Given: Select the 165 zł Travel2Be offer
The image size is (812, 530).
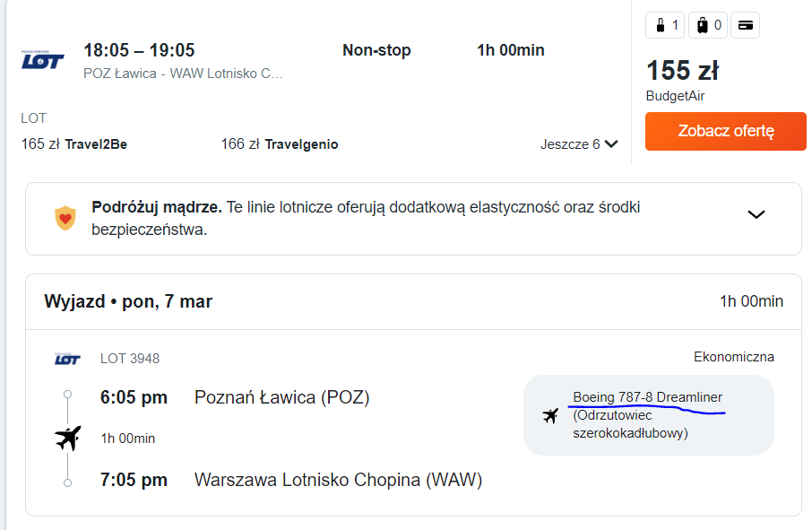Looking at the screenshot, I should coord(74,144).
